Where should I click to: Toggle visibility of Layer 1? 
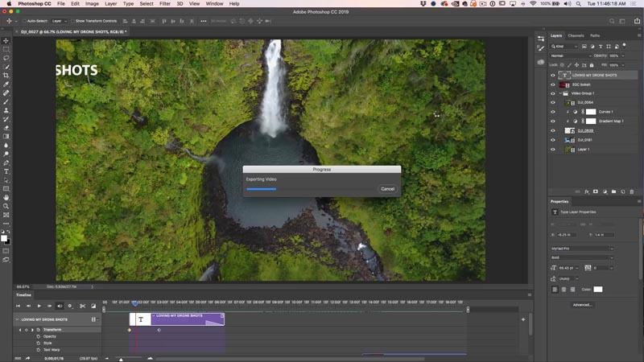(x=552, y=149)
